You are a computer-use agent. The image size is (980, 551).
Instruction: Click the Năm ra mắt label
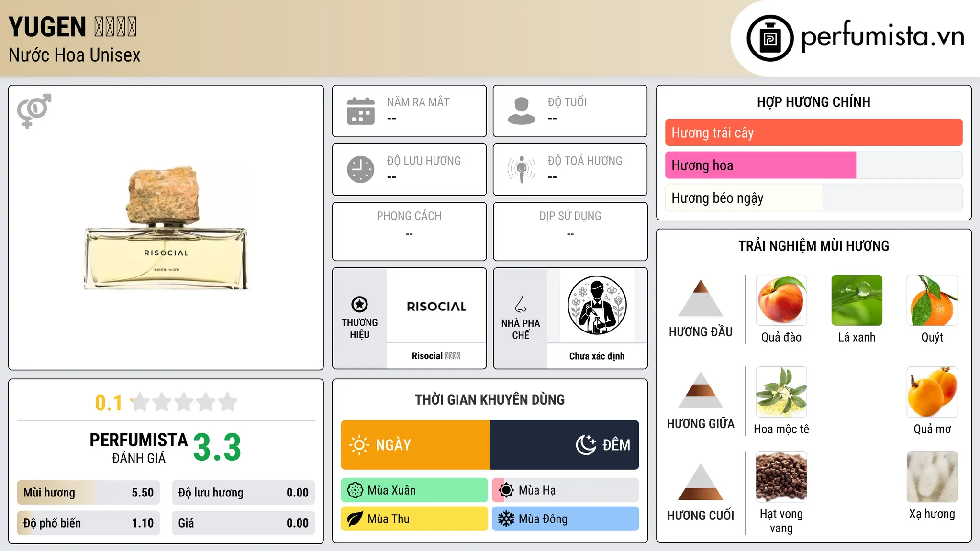tap(418, 102)
